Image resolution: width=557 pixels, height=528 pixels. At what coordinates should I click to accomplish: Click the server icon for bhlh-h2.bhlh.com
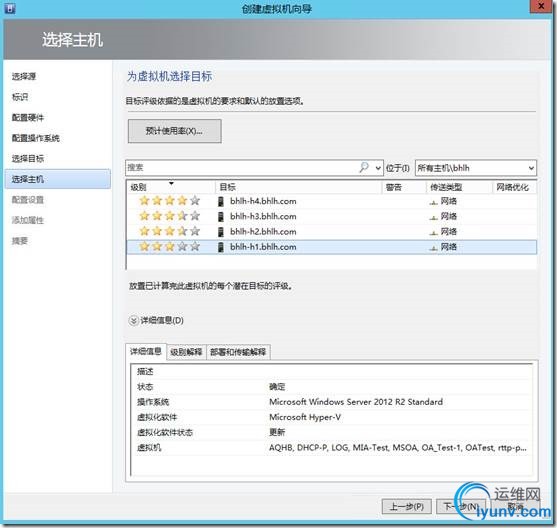point(221,232)
